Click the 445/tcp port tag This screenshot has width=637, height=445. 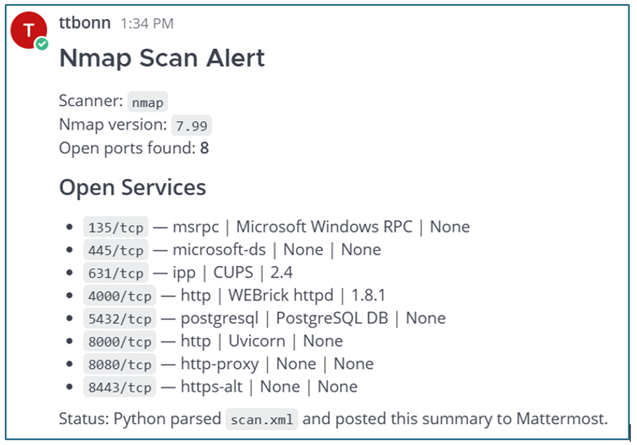click(116, 250)
